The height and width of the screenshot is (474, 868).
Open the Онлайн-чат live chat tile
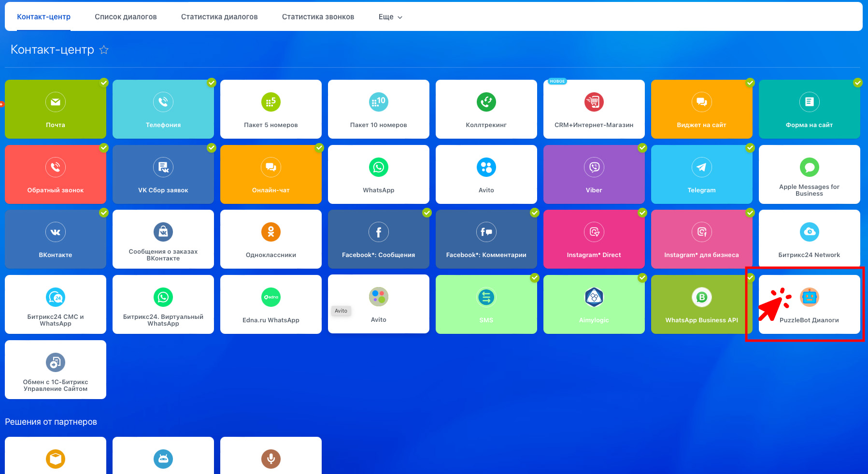[271, 174]
